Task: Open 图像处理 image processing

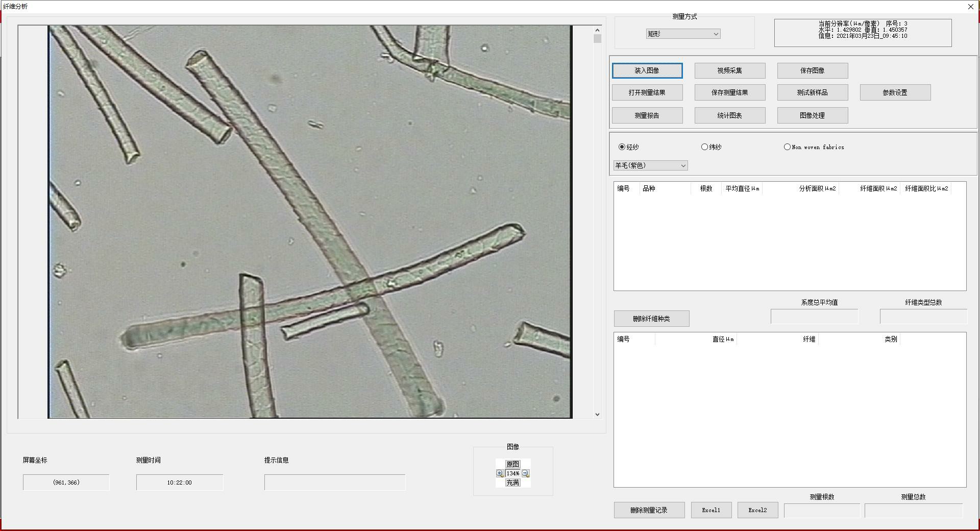Action: click(x=813, y=115)
